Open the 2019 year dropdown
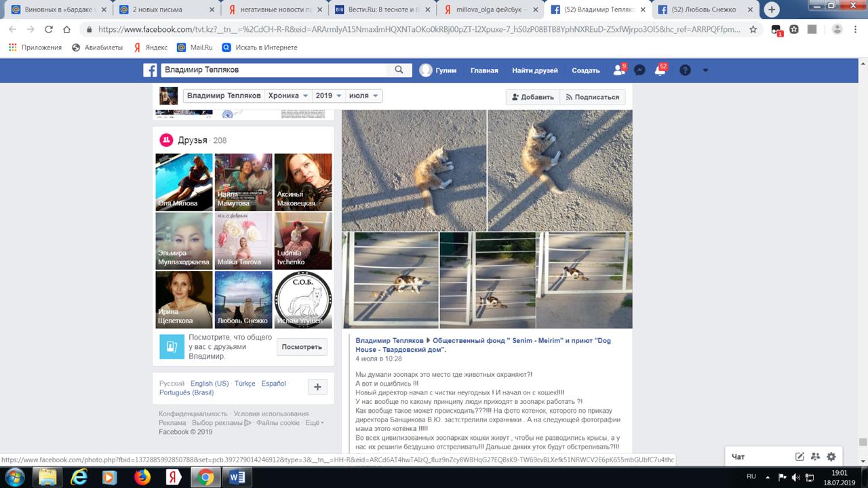 pos(328,96)
